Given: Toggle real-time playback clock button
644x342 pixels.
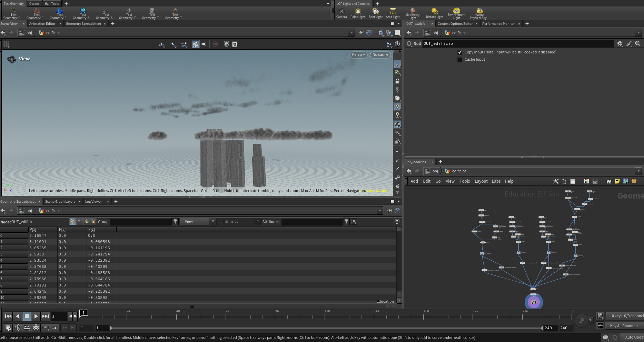Looking at the screenshot, I should tap(36, 328).
